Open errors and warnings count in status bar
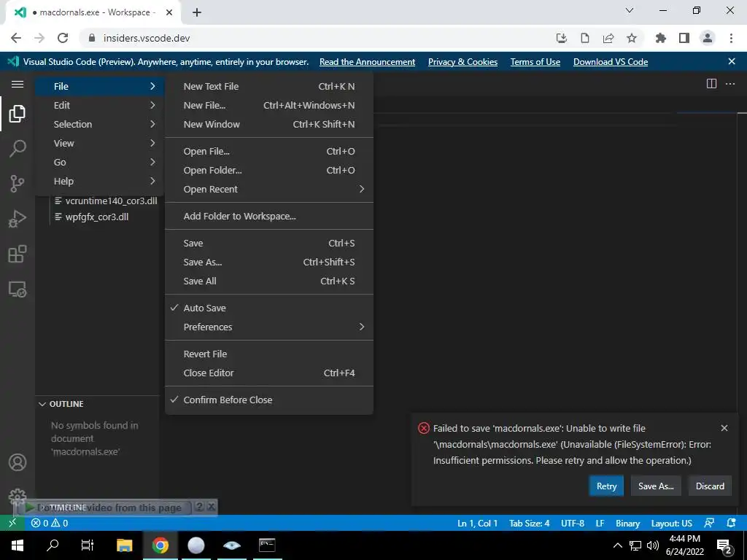Screen dimensions: 747x560 (x=50, y=523)
